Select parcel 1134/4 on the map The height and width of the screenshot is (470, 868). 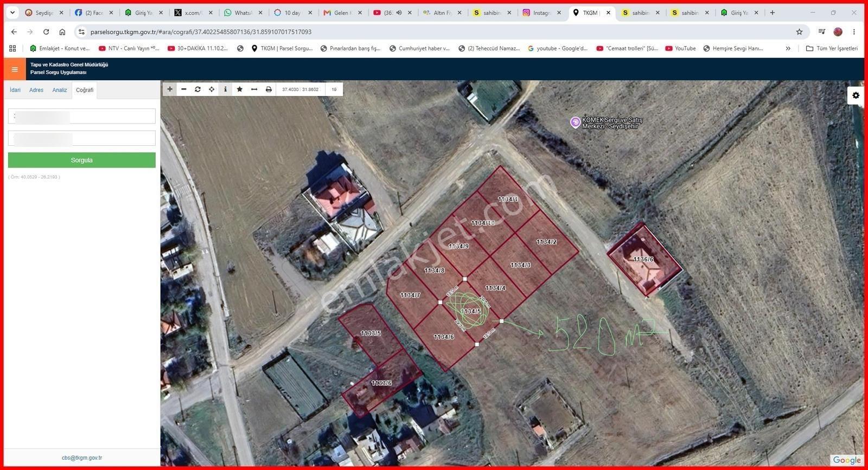click(x=495, y=288)
